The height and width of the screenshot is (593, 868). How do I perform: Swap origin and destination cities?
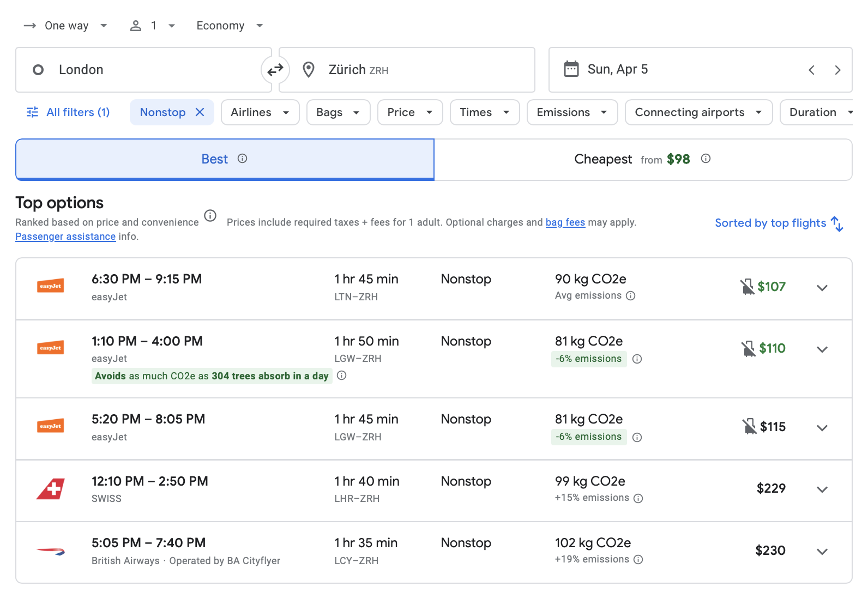[275, 70]
